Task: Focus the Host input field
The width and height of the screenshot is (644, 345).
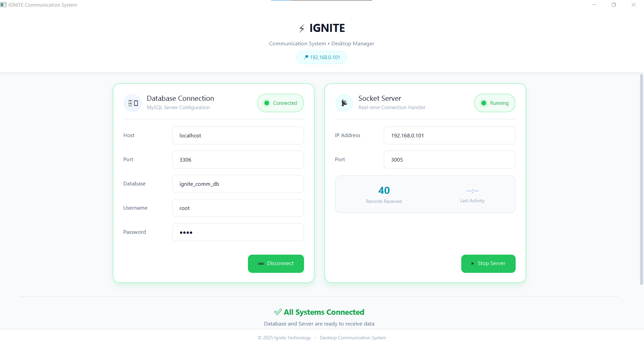Action: (238, 135)
